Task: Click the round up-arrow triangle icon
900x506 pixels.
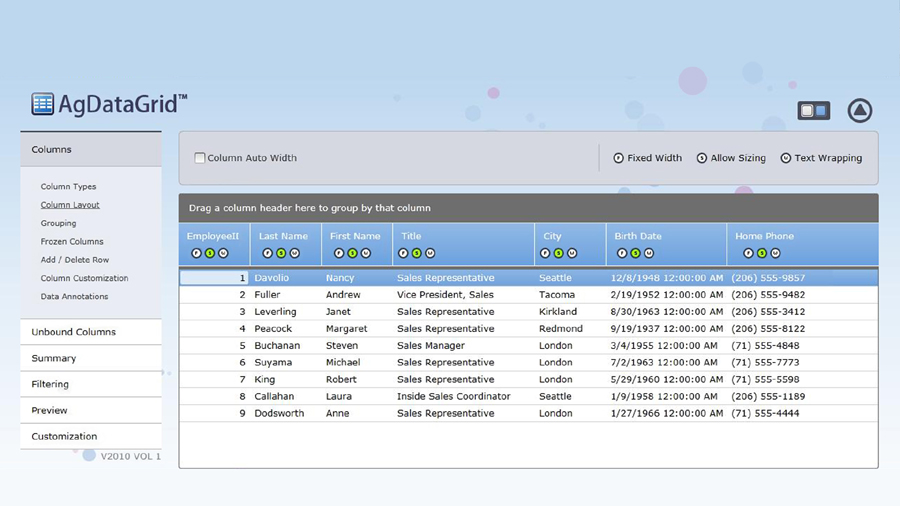Action: [859, 111]
